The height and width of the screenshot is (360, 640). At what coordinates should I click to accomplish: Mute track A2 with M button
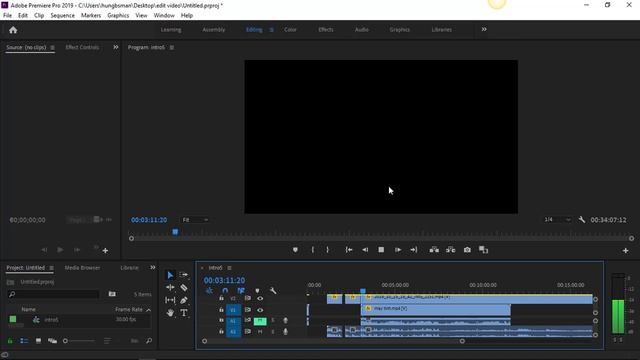pyautogui.click(x=260, y=332)
